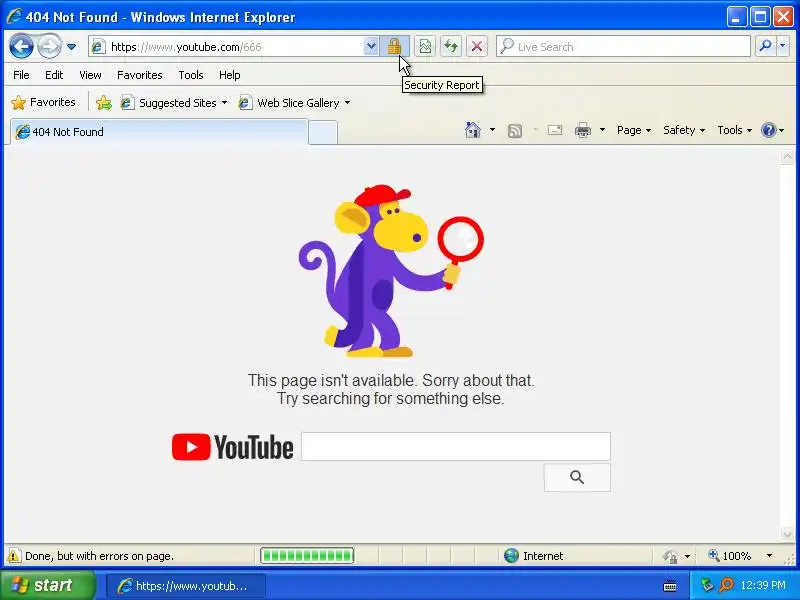Viewport: 800px width, 600px height.
Task: Click the yellow warning error icon
Action: coord(14,556)
